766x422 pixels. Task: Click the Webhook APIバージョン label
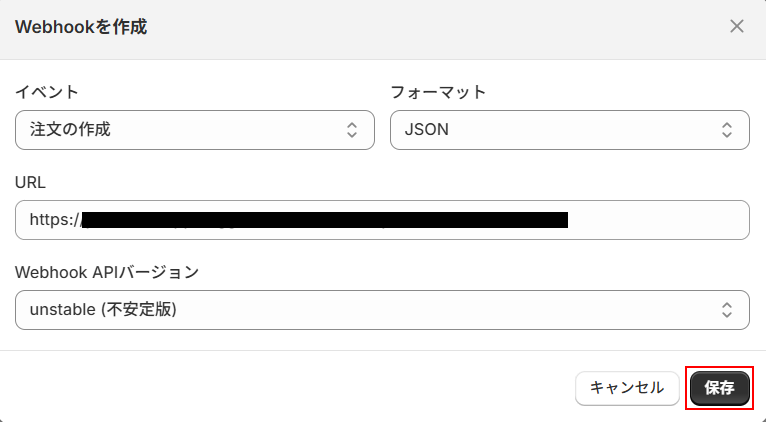(107, 272)
